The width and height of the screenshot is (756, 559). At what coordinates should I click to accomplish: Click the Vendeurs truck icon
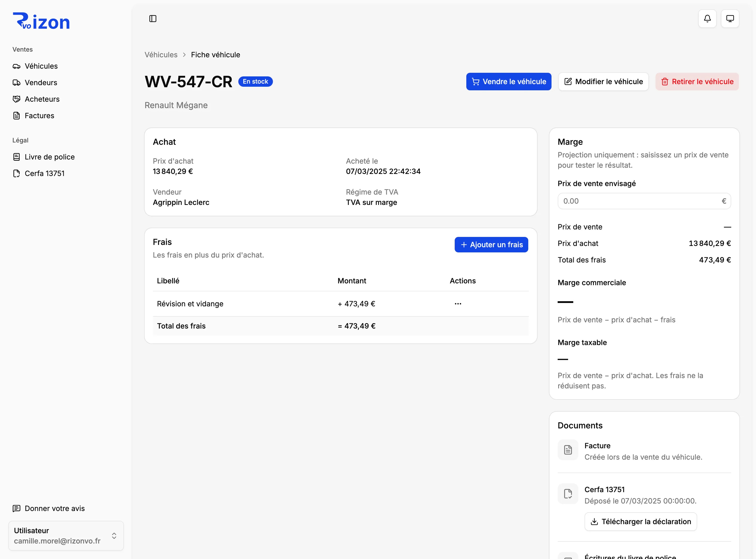click(x=16, y=83)
